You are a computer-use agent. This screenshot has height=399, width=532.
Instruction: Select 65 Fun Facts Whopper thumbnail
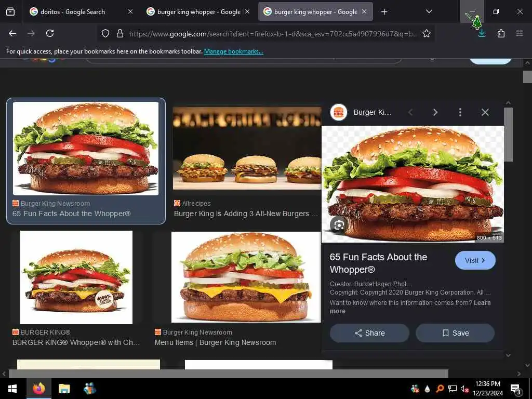(86, 148)
